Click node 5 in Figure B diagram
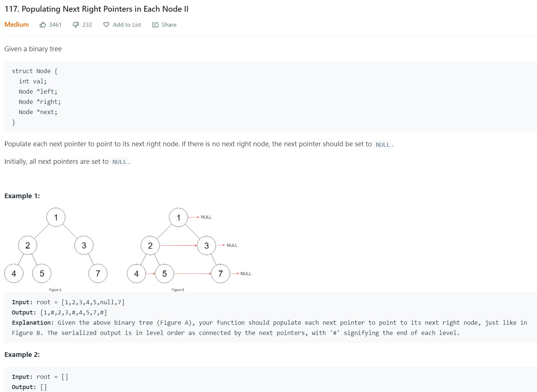The image size is (537, 392). [164, 274]
